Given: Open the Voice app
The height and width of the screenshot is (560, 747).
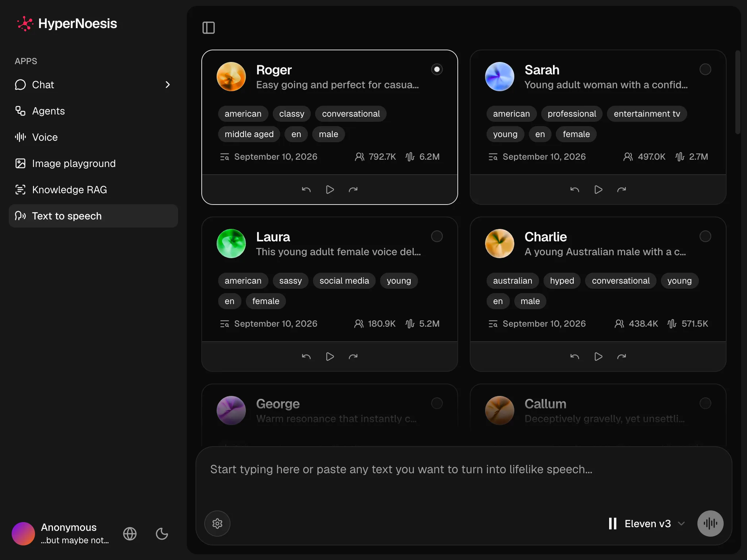Looking at the screenshot, I should click(x=93, y=137).
